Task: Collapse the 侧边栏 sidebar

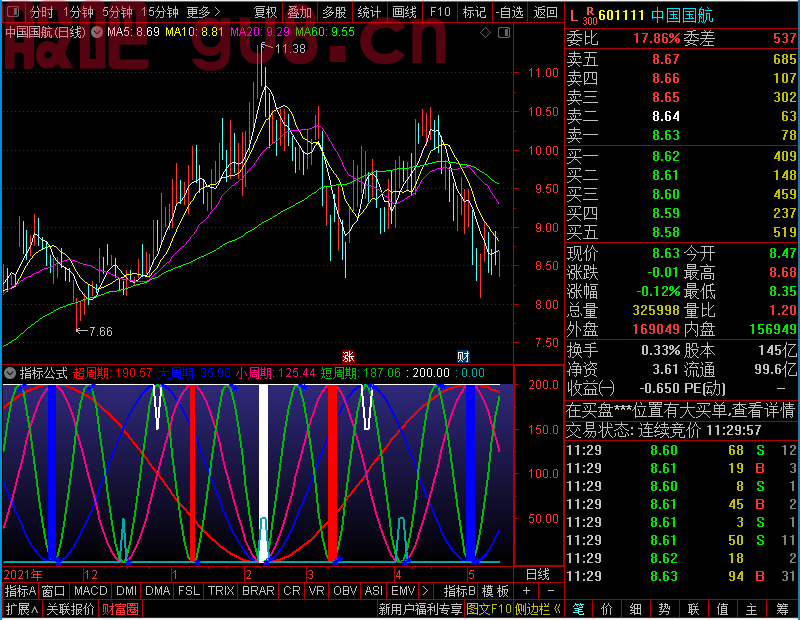Action: point(538,609)
